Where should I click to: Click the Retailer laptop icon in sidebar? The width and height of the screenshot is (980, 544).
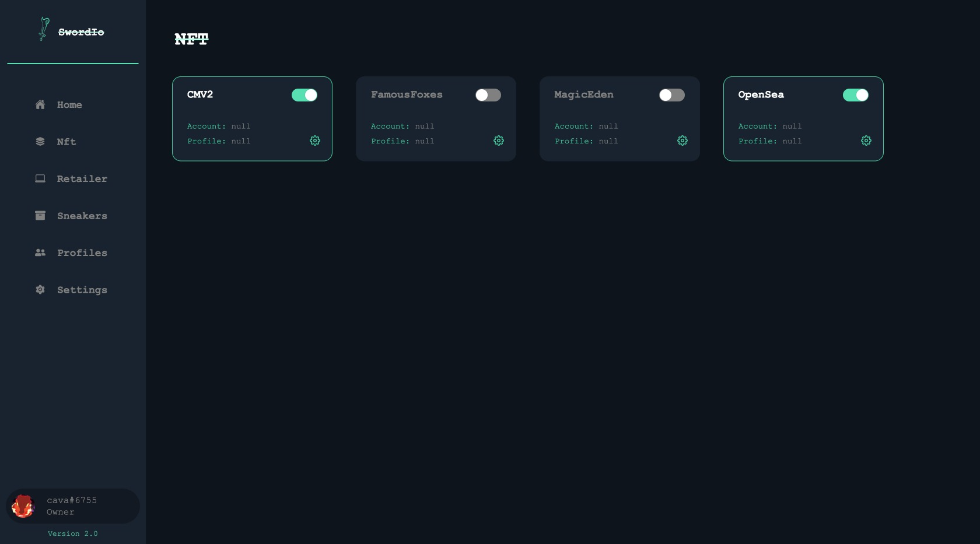tap(40, 178)
